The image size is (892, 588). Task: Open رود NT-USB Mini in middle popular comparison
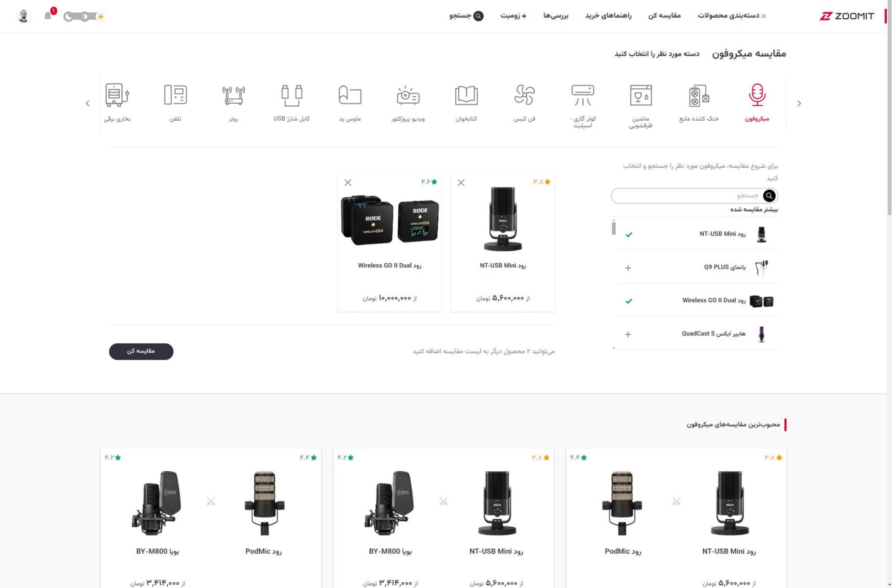coord(496,551)
